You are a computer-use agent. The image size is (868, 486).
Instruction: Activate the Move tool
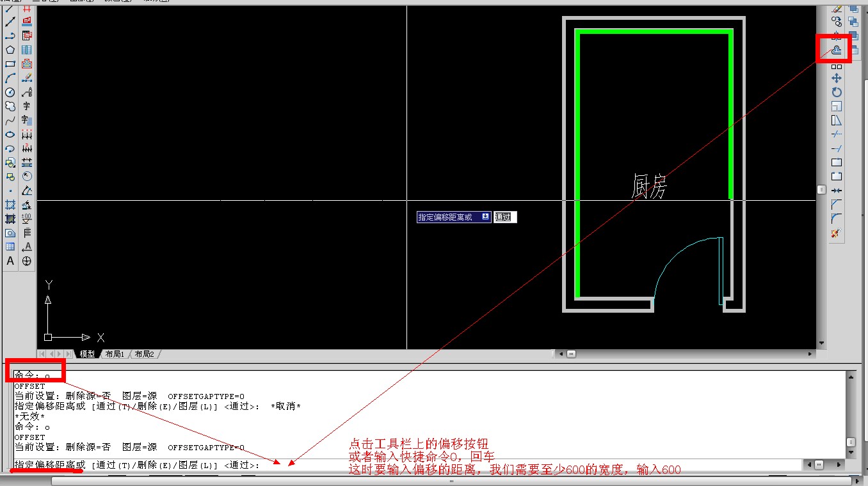tap(836, 79)
